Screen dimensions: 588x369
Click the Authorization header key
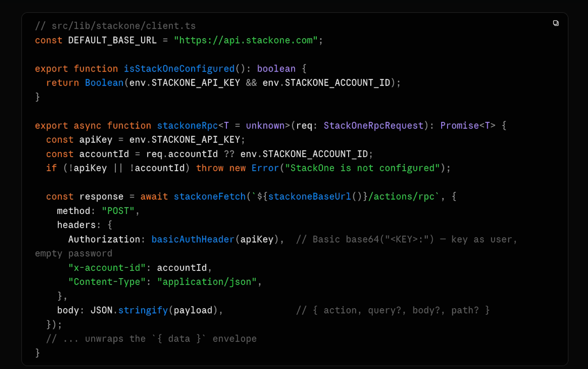104,239
